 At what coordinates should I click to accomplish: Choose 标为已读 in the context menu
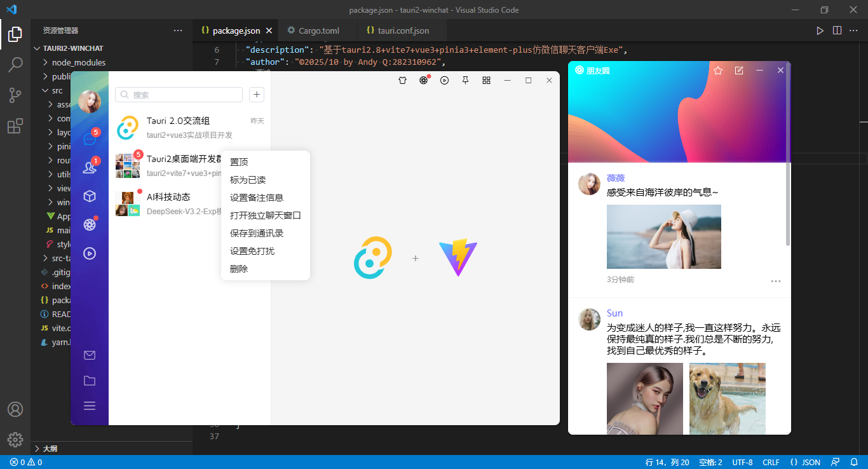click(x=265, y=180)
